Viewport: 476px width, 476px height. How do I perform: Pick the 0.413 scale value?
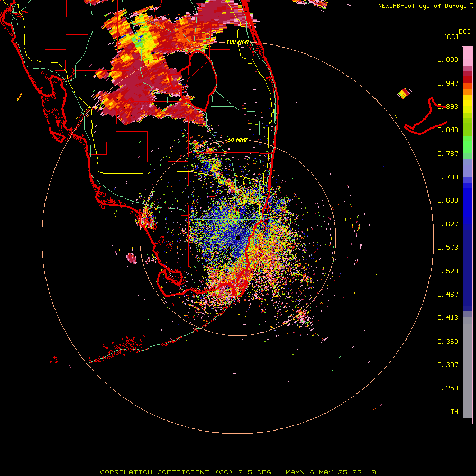(x=448, y=318)
